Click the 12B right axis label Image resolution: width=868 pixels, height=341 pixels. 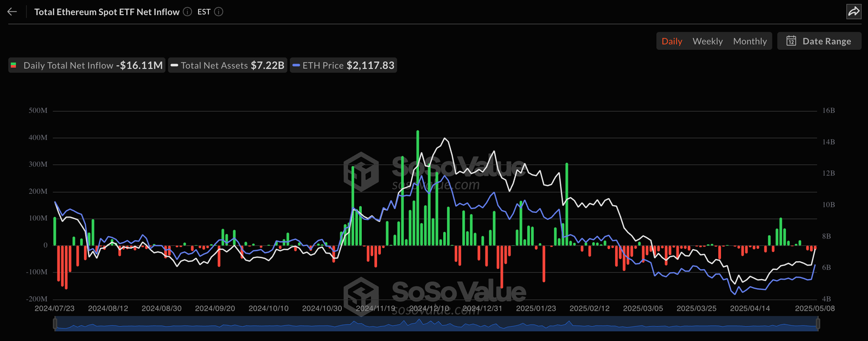tap(828, 174)
